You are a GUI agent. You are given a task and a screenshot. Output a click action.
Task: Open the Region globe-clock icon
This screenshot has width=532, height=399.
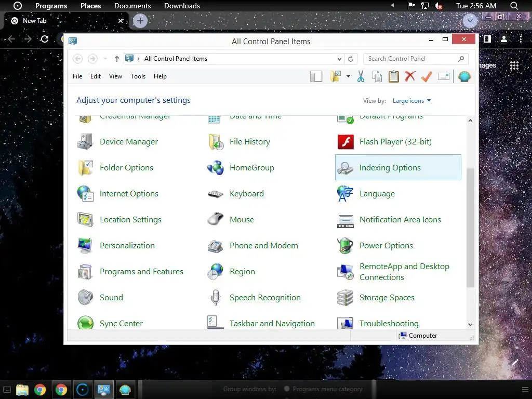click(216, 272)
